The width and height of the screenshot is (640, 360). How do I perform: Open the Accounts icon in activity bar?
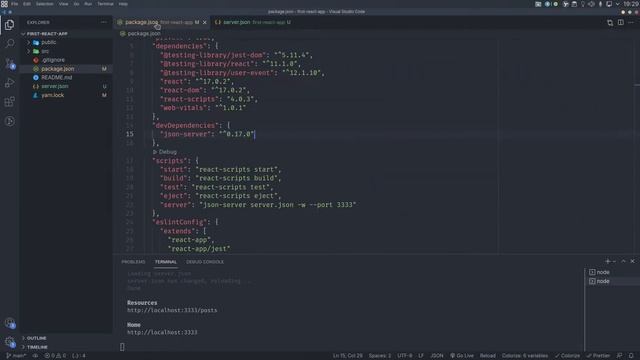click(x=10, y=323)
